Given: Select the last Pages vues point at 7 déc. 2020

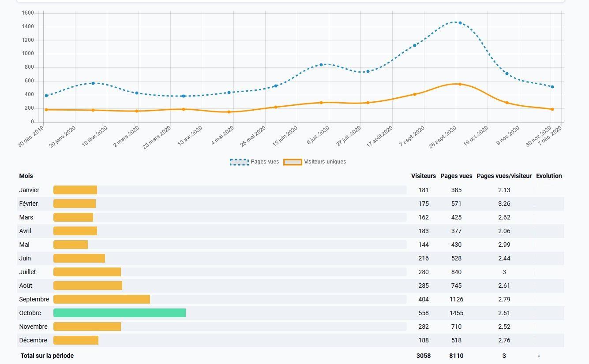Looking at the screenshot, I should point(552,87).
